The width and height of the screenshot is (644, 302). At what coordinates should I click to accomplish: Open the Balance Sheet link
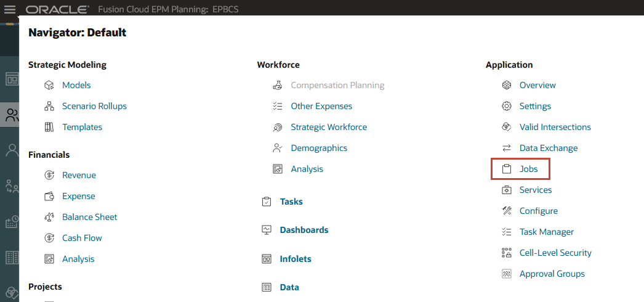(89, 218)
